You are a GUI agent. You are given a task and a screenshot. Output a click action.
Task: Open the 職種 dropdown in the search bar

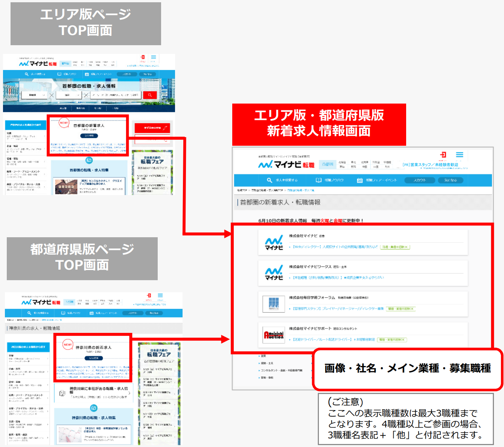34,95
